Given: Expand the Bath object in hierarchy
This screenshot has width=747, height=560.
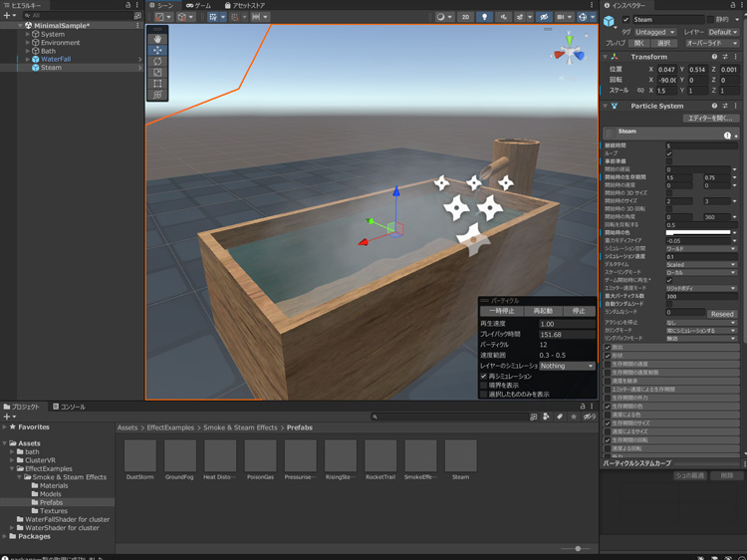Looking at the screenshot, I should coord(28,51).
